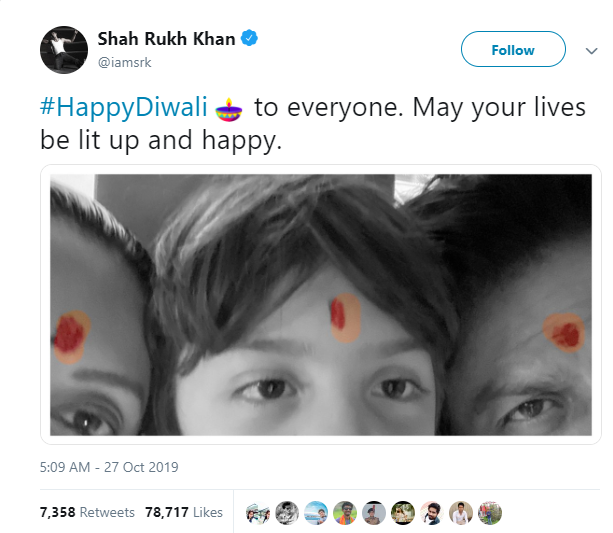Image resolution: width=613 pixels, height=533 pixels.
Task: Open the Shah Rukh Khan display name
Action: (166, 39)
